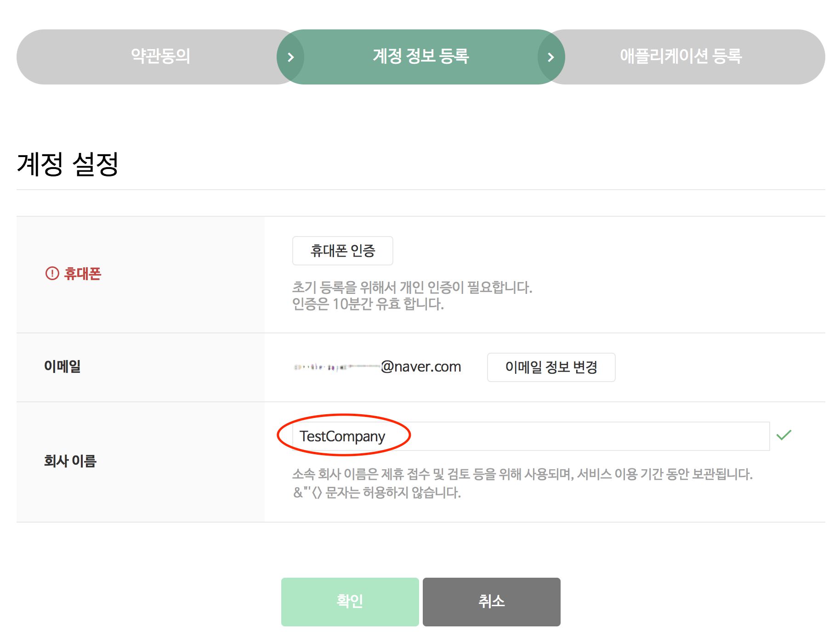840x642 pixels.
Task: Click the 계정 설정 heading
Action: click(68, 164)
